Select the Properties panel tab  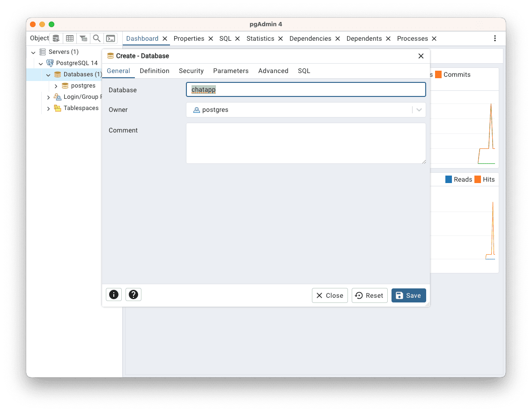point(189,39)
